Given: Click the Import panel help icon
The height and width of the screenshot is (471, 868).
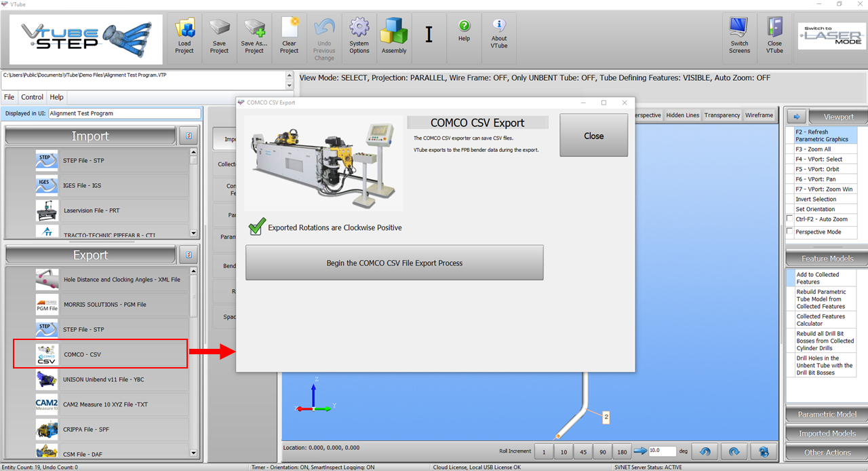Looking at the screenshot, I should click(x=189, y=136).
